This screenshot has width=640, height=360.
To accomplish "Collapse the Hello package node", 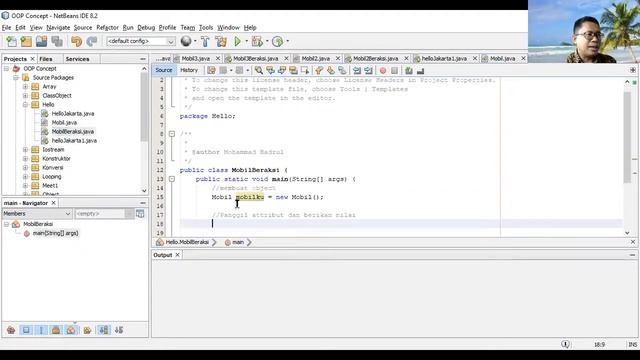I will pyautogui.click(x=25, y=104).
